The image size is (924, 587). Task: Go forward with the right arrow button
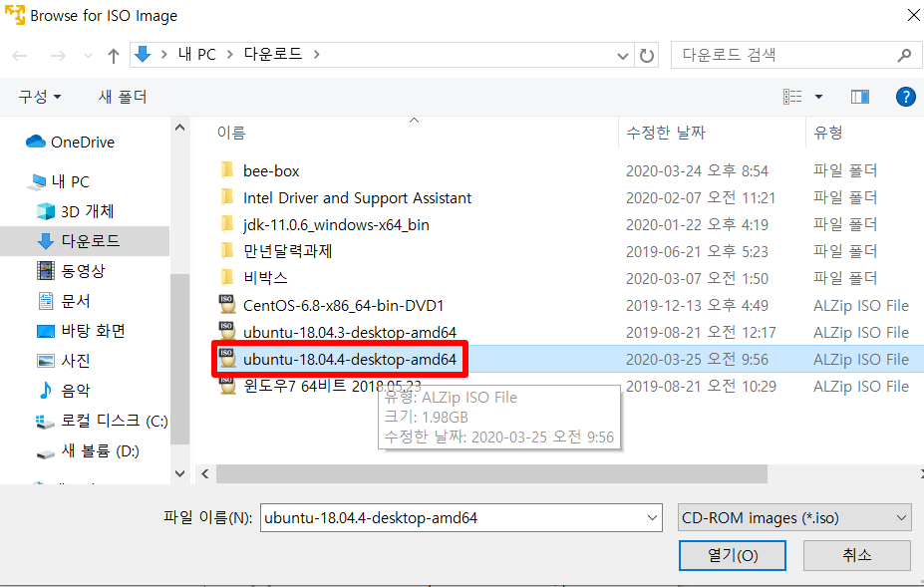tap(58, 56)
